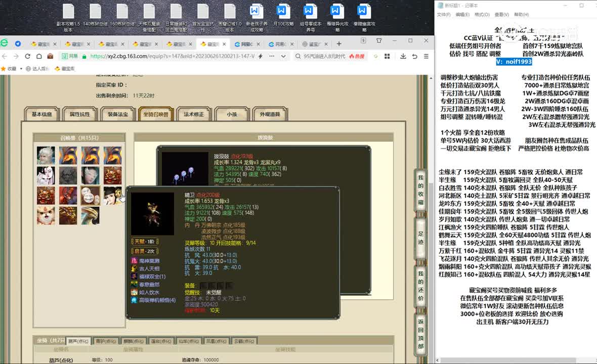Click the lightning speed-mode icon
The image size is (597, 364).
(x=261, y=56)
